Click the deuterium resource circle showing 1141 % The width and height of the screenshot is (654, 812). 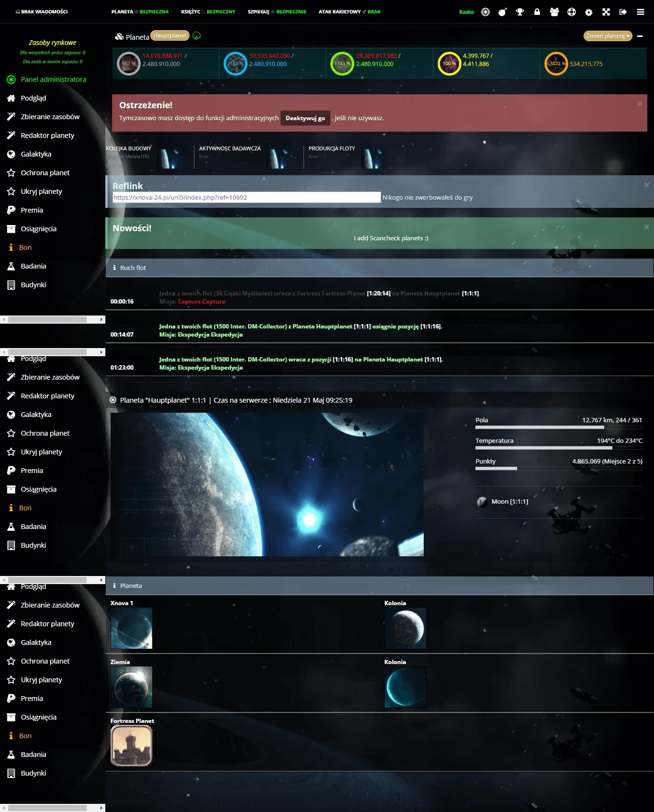point(342,64)
